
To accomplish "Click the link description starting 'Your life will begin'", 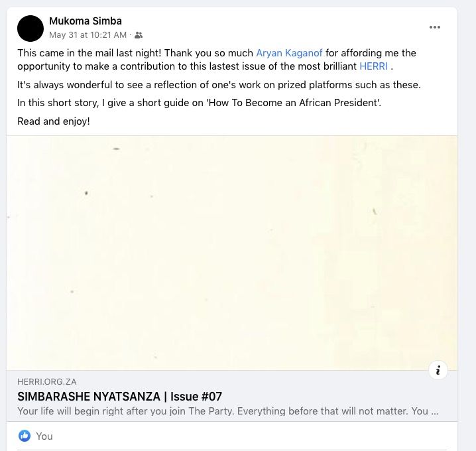I will 227,411.
